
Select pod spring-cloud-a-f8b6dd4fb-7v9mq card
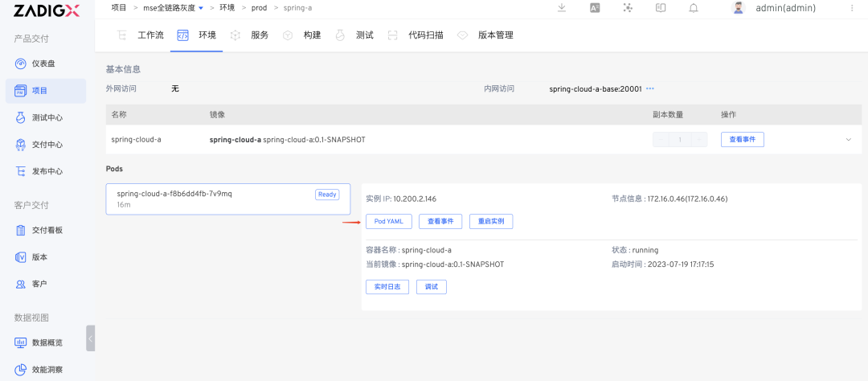(228, 199)
